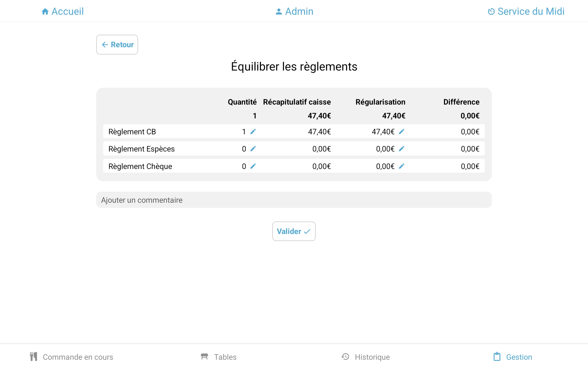Confirm with the Valider button
Viewport: 588px width, 368px height.
(294, 231)
